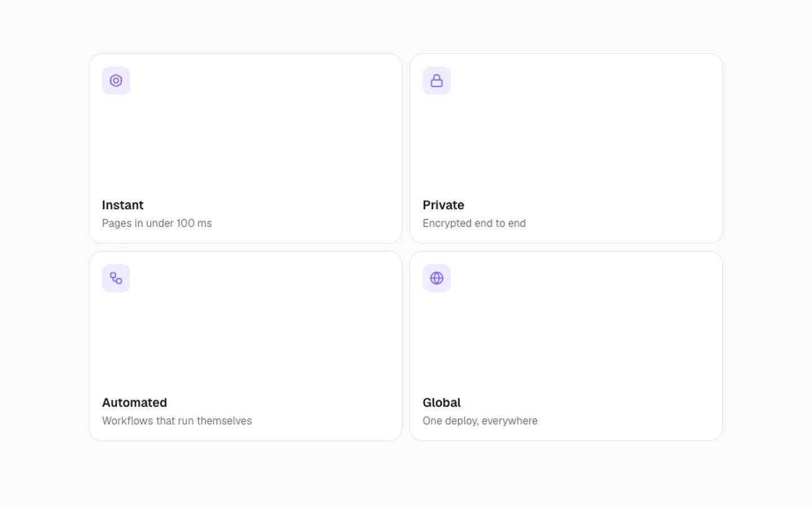Click the lock icon on the Private card
Viewport: 812px width, 508px height.
tap(436, 81)
